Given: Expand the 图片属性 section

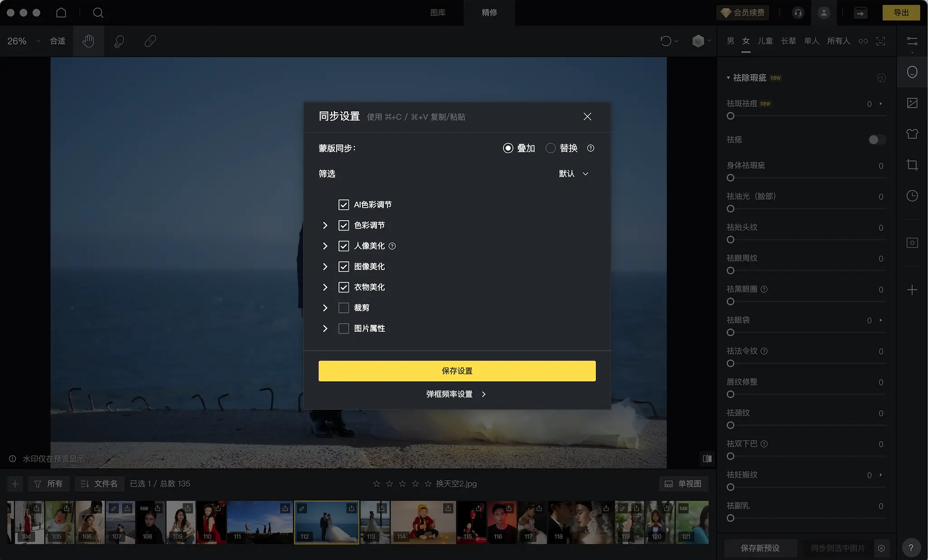Looking at the screenshot, I should pos(325,328).
